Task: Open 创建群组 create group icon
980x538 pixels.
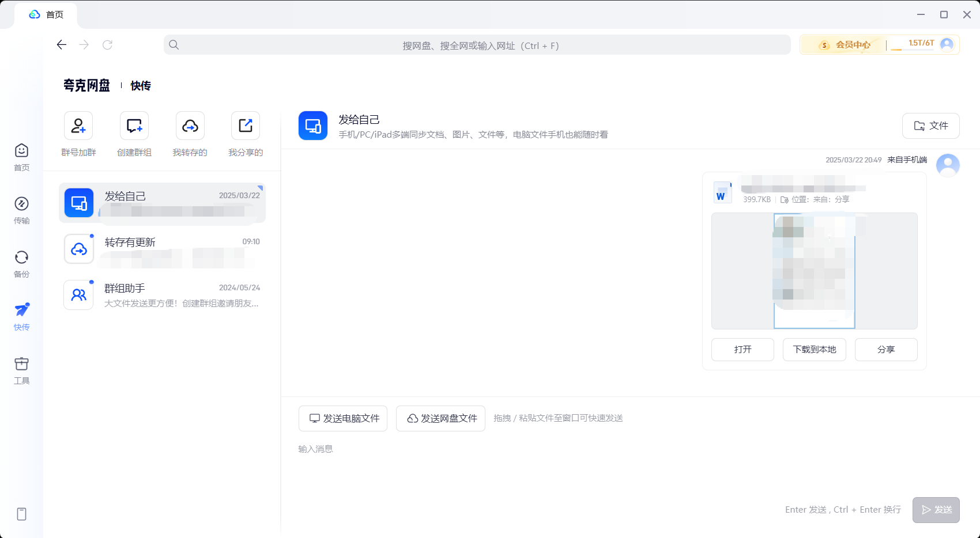Action: [x=134, y=126]
